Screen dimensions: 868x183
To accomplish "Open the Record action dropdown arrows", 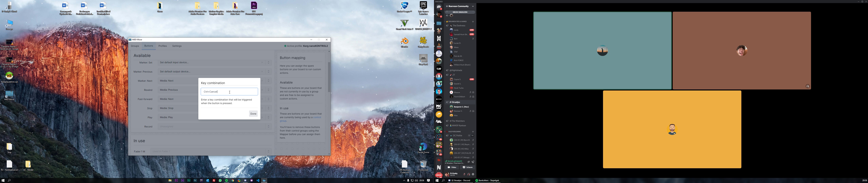I will [269, 127].
